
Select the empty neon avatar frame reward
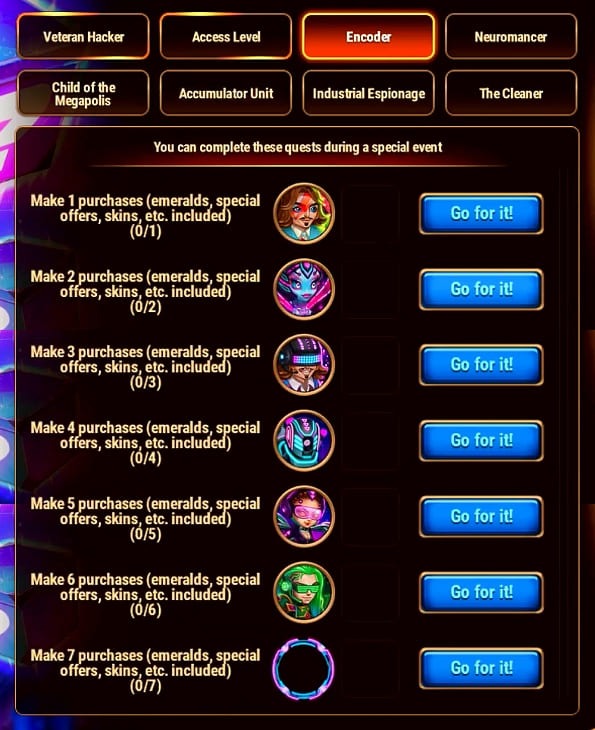pyautogui.click(x=304, y=669)
